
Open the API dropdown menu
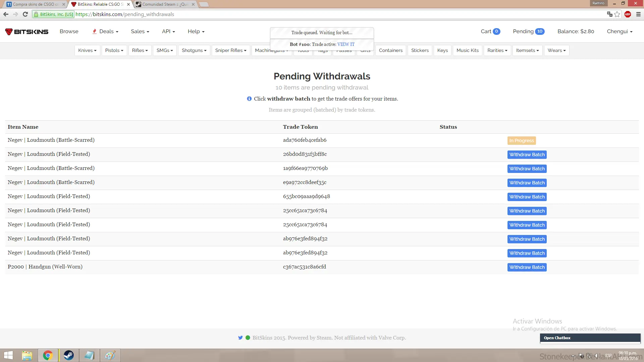(168, 32)
